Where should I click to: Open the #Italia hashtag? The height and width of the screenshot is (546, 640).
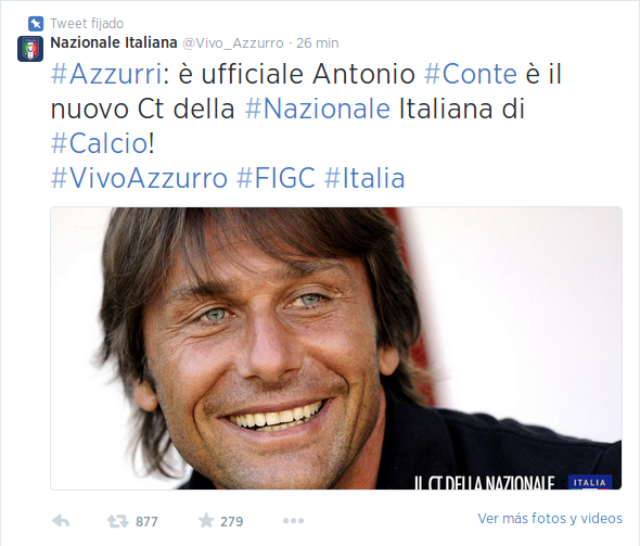click(364, 178)
